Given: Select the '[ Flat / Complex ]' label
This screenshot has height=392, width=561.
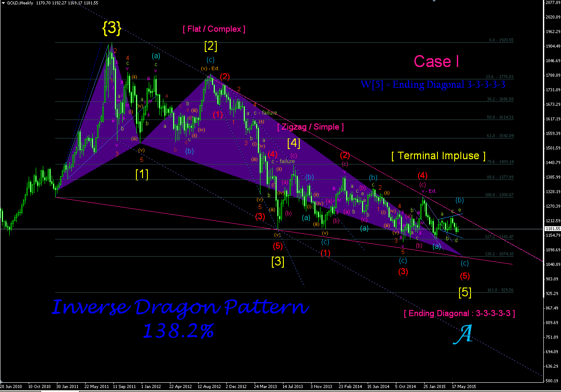Looking at the screenshot, I should tap(214, 29).
